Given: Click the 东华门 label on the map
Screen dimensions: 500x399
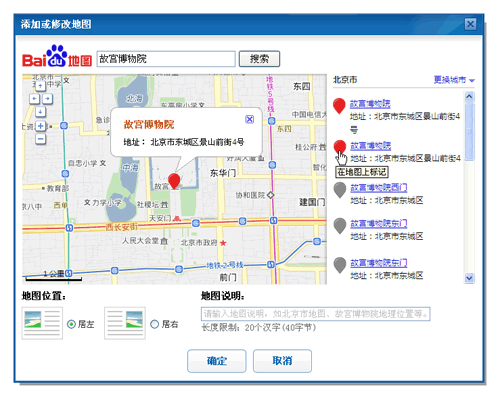Looking at the screenshot, I should [223, 173].
